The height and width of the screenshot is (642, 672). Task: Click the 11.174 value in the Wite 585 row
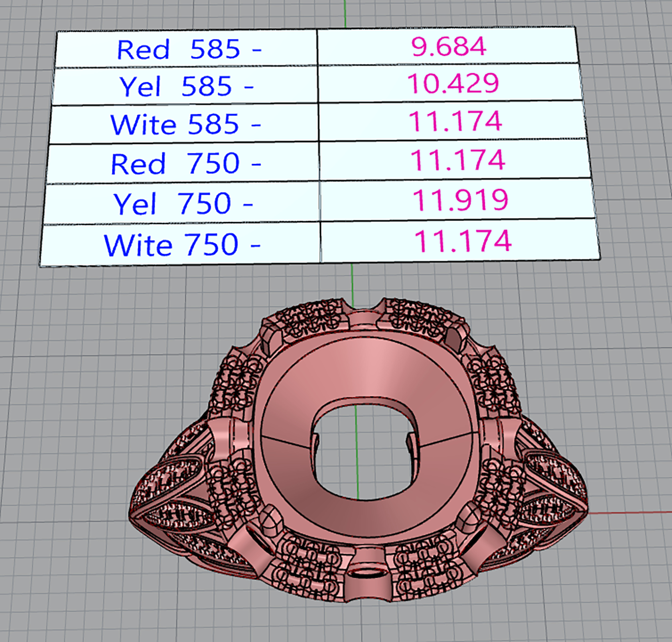click(455, 121)
